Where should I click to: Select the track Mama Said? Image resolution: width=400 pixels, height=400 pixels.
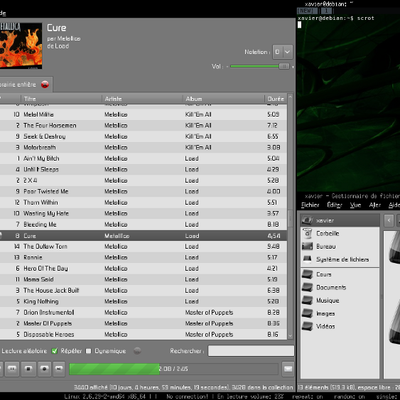(x=143, y=279)
